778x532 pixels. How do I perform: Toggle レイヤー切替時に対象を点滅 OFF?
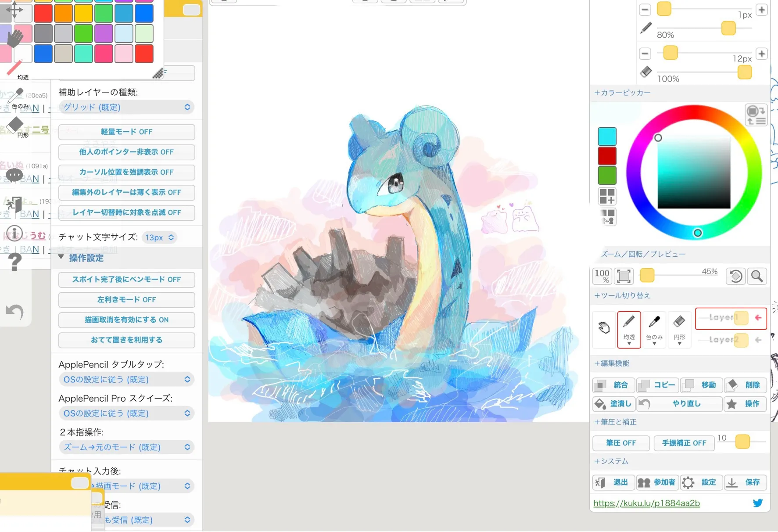[x=126, y=212]
